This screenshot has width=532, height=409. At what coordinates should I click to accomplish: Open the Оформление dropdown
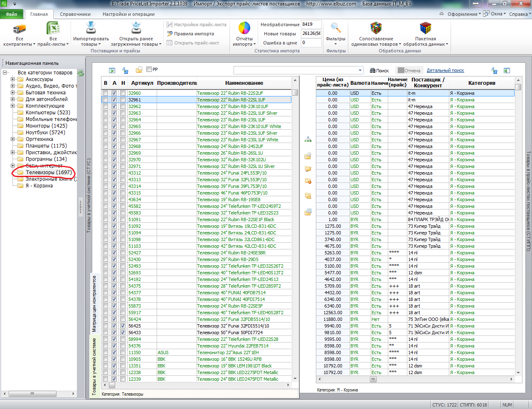463,14
